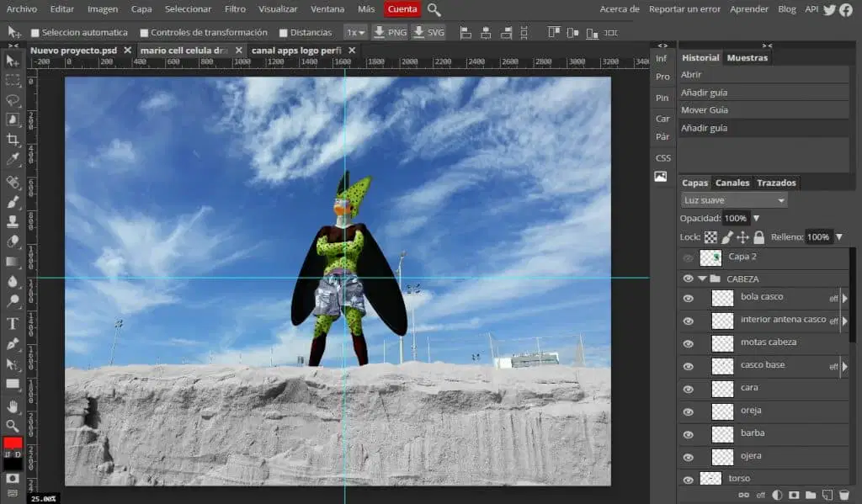Viewport: 862px width, 504px height.
Task: Click the Relleno 100% value field
Action: 818,237
